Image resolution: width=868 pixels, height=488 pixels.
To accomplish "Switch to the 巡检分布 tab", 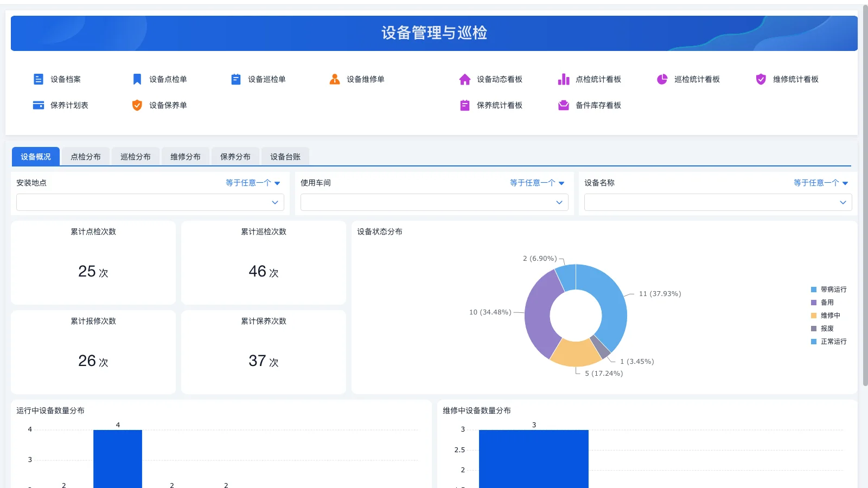I will point(136,157).
